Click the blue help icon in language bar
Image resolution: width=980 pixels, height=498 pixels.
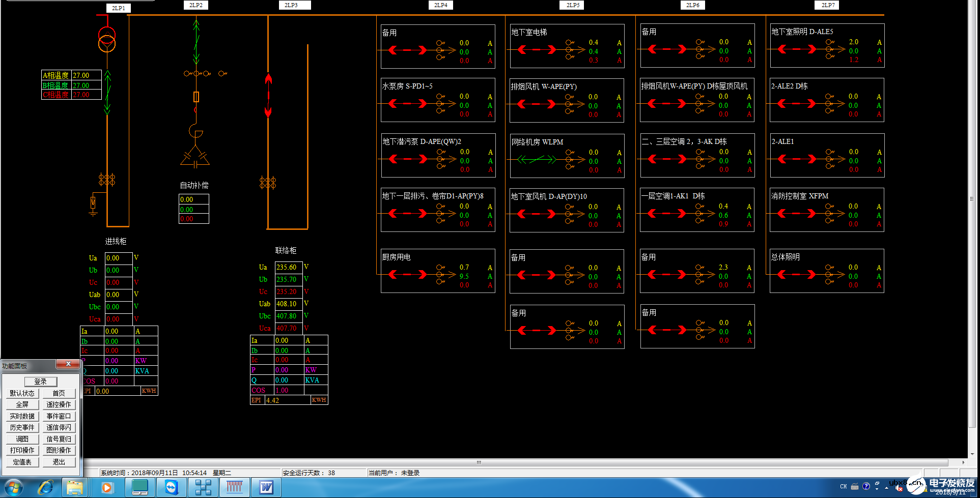click(x=866, y=486)
